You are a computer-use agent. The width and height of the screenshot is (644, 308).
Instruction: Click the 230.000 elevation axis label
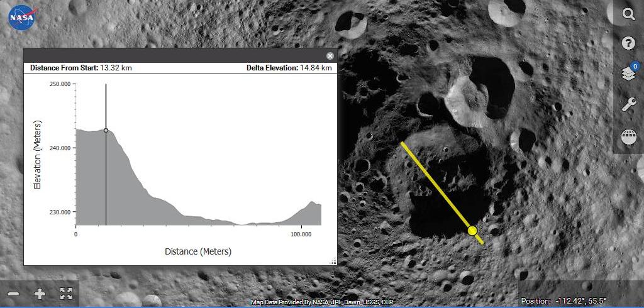pos(60,212)
